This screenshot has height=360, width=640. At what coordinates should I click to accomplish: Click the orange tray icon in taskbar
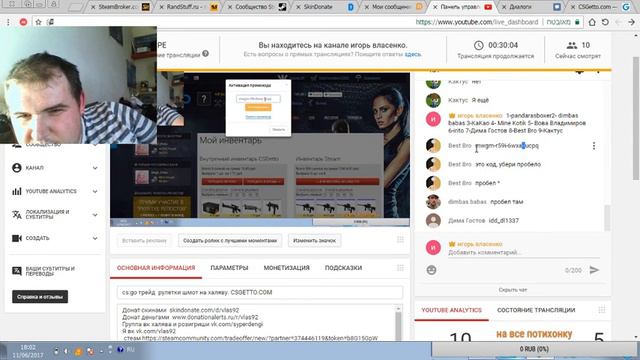pos(78,351)
